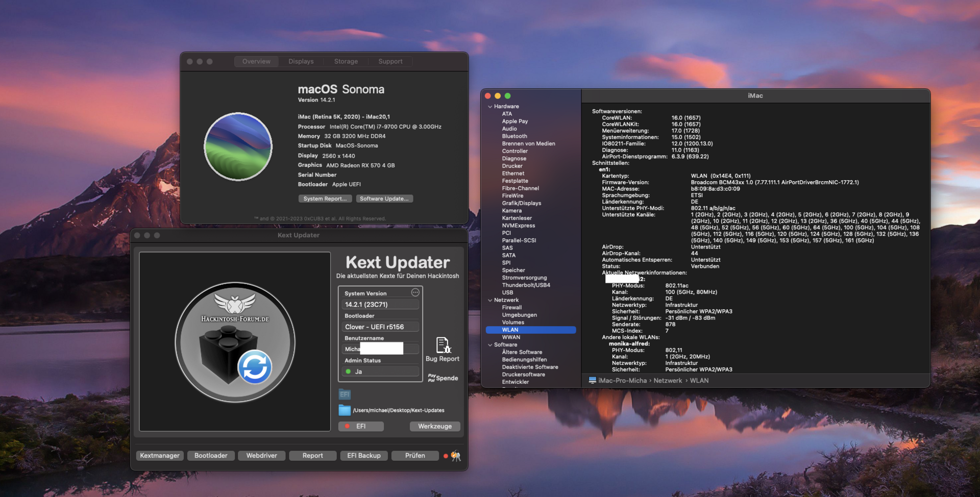
Task: Click the computer icon in the path bar
Action: (x=592, y=380)
